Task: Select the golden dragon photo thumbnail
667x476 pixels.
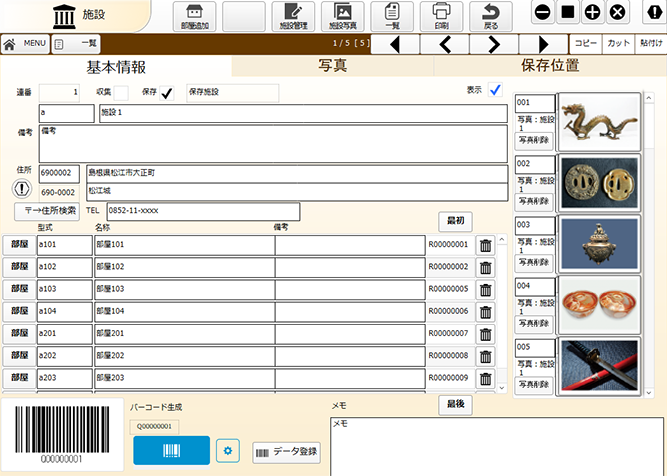Action: point(598,122)
